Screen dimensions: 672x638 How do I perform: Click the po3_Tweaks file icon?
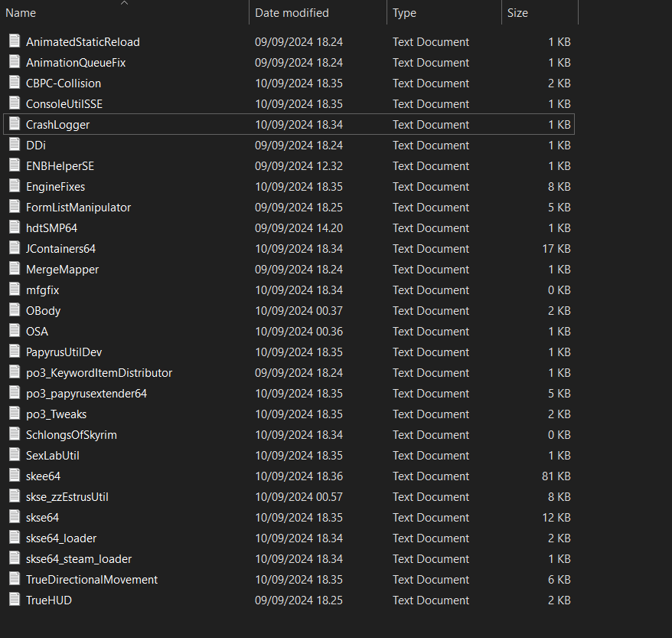(15, 414)
